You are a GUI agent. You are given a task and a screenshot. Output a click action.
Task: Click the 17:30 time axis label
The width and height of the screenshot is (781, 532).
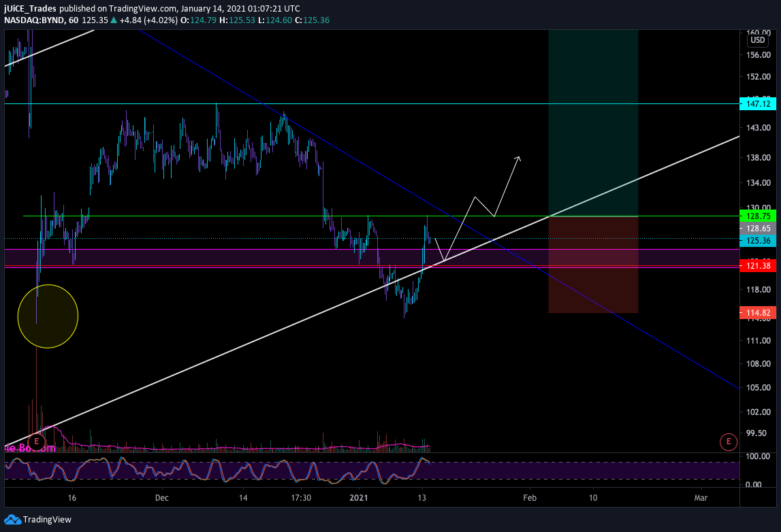(301, 498)
